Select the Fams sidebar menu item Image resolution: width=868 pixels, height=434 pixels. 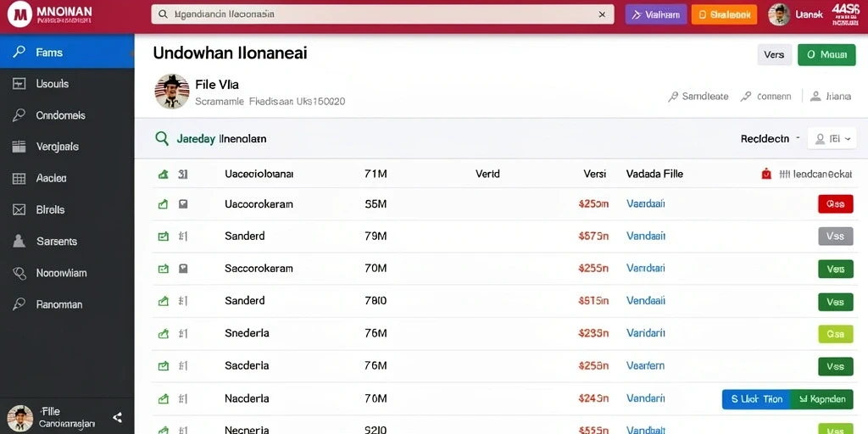point(67,53)
